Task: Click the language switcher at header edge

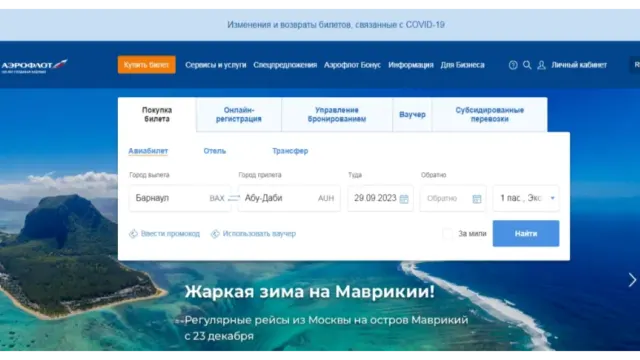Action: click(x=635, y=65)
